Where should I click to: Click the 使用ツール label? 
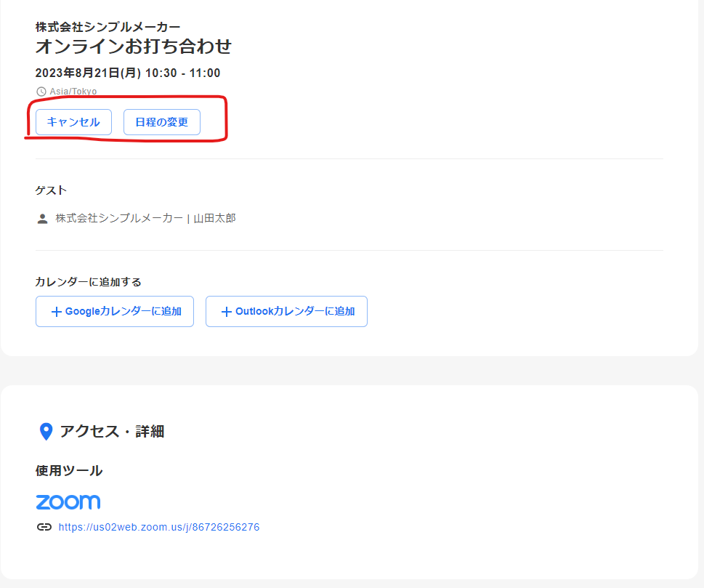point(69,471)
